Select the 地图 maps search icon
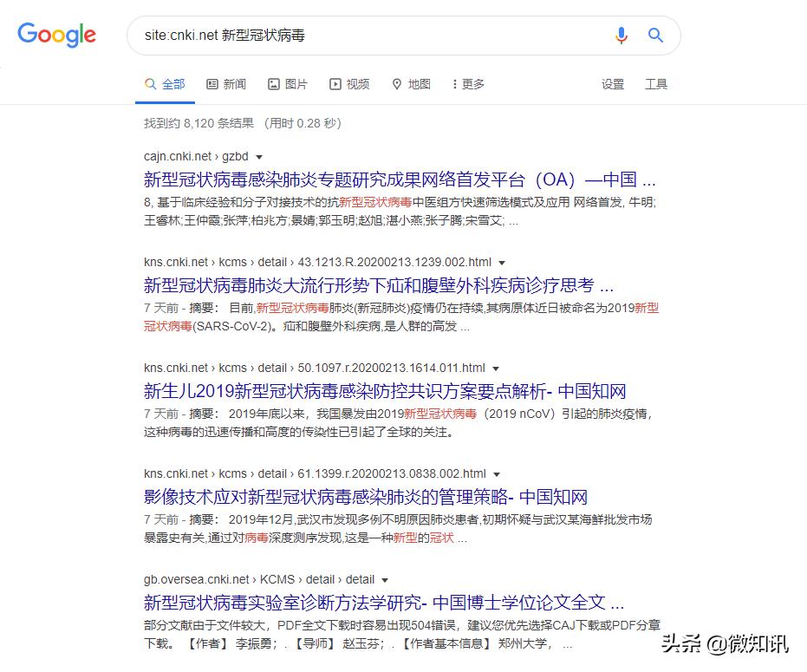Screen dimensions: 807x672 coord(395,83)
